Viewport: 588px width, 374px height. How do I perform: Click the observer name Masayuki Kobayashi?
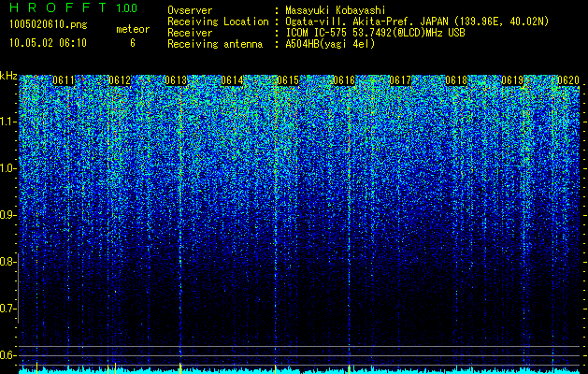click(x=336, y=10)
